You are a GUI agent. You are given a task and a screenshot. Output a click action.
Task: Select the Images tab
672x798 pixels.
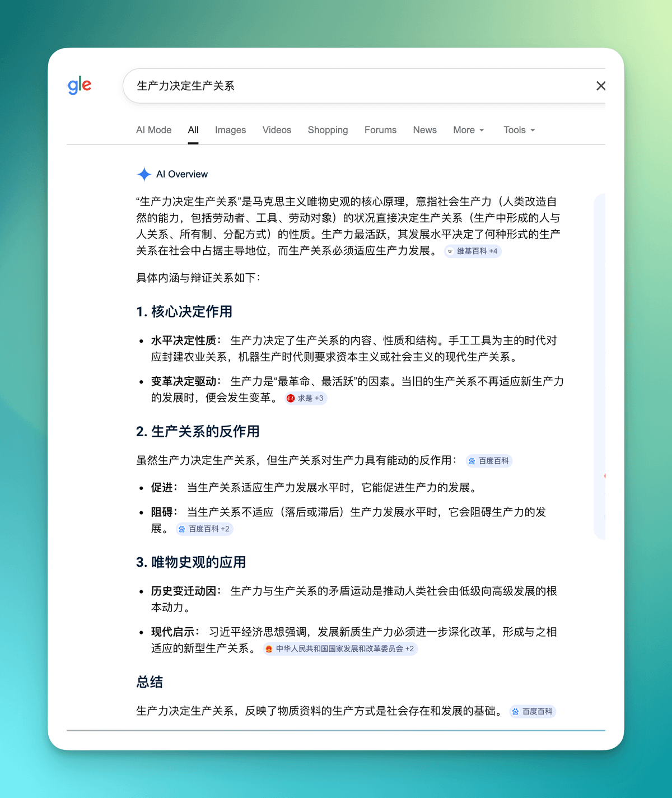click(230, 130)
